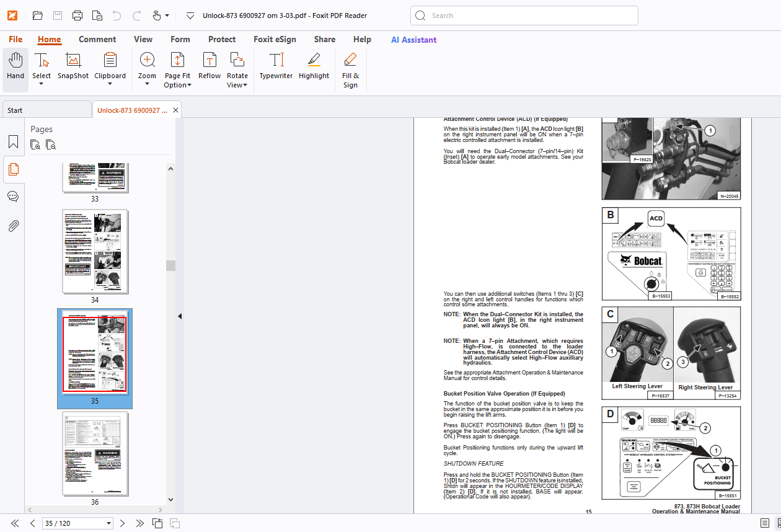The image size is (781, 532).
Task: Open Fill & Sign tool
Action: point(350,70)
